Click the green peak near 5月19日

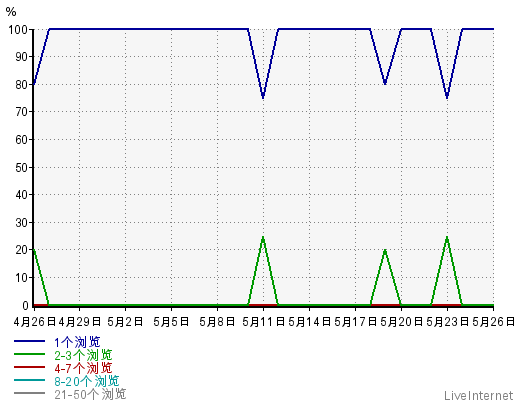385,250
